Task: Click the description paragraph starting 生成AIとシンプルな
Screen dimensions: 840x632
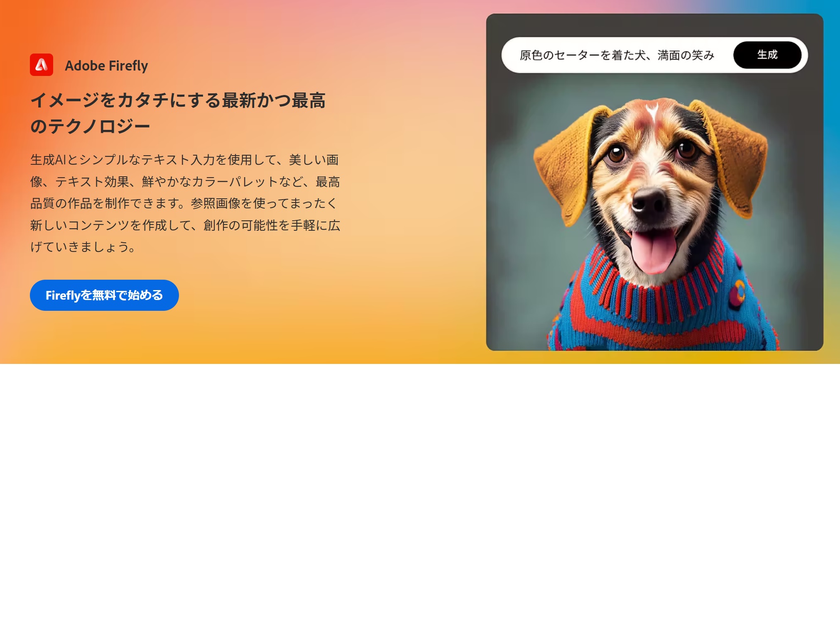Action: pyautogui.click(x=185, y=203)
